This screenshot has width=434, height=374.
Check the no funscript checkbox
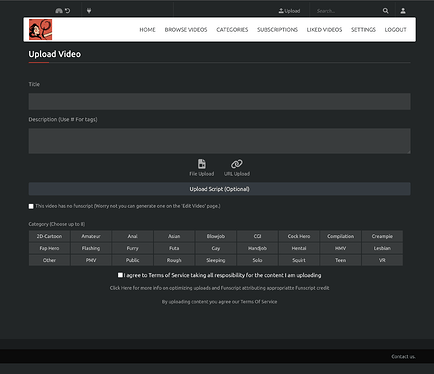(31, 206)
